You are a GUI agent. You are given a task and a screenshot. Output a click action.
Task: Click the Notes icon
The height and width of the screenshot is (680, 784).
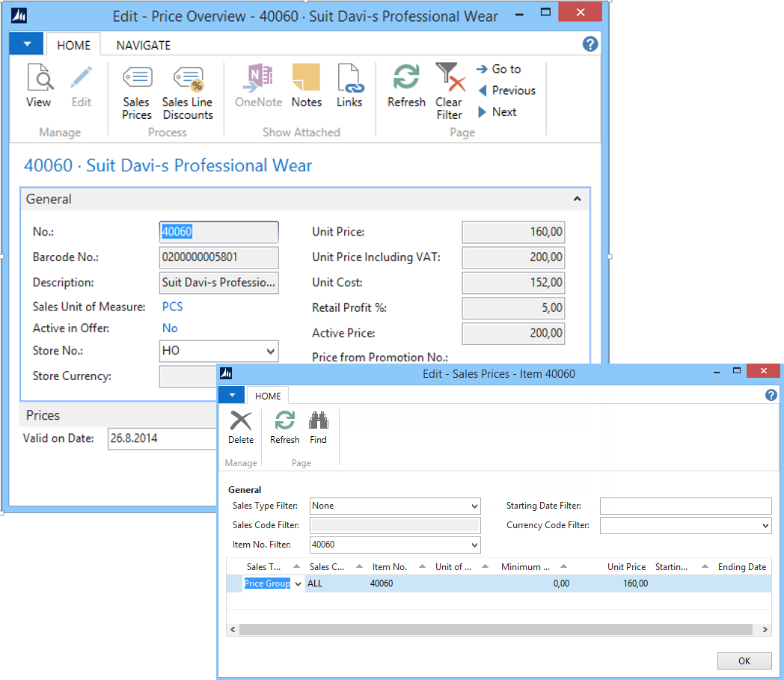306,87
